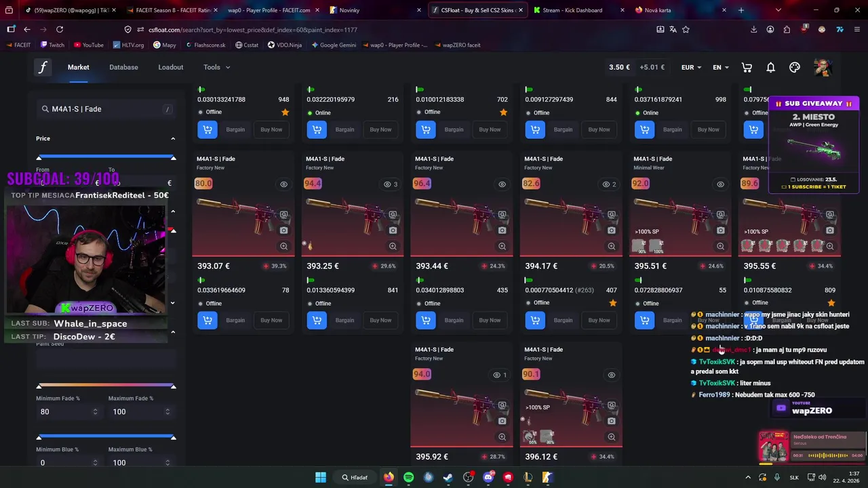This screenshot has width=868, height=488.
Task: Add the 393.25 € M4A1-S to cart
Action: (317, 320)
